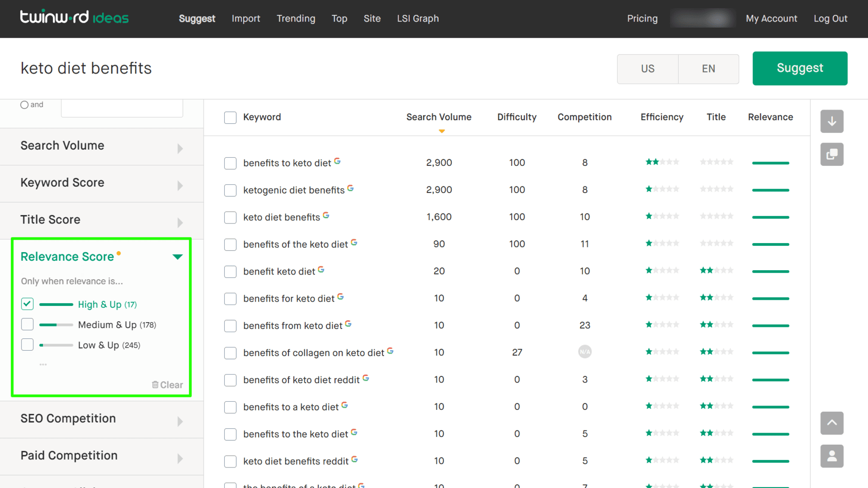
Task: Switch to the Trending section
Action: pos(296,19)
